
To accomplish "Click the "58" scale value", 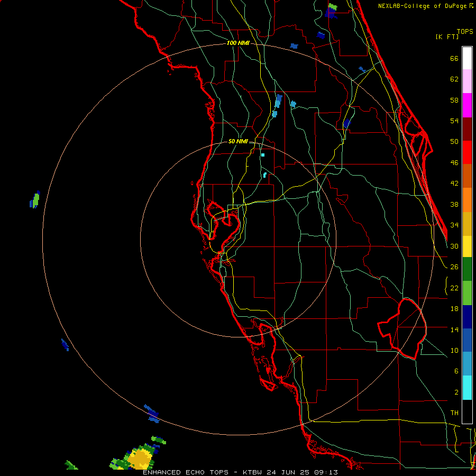I will point(454,100).
